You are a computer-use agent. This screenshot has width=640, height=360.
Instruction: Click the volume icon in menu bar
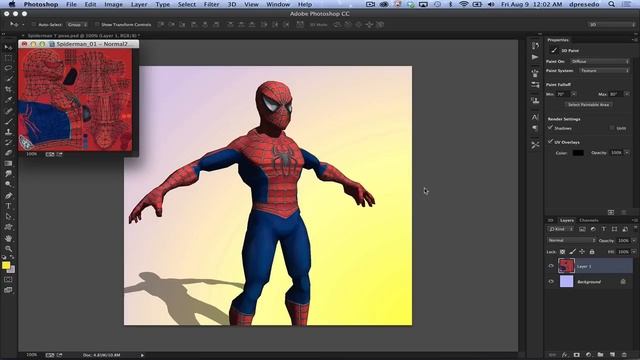[x=491, y=4]
